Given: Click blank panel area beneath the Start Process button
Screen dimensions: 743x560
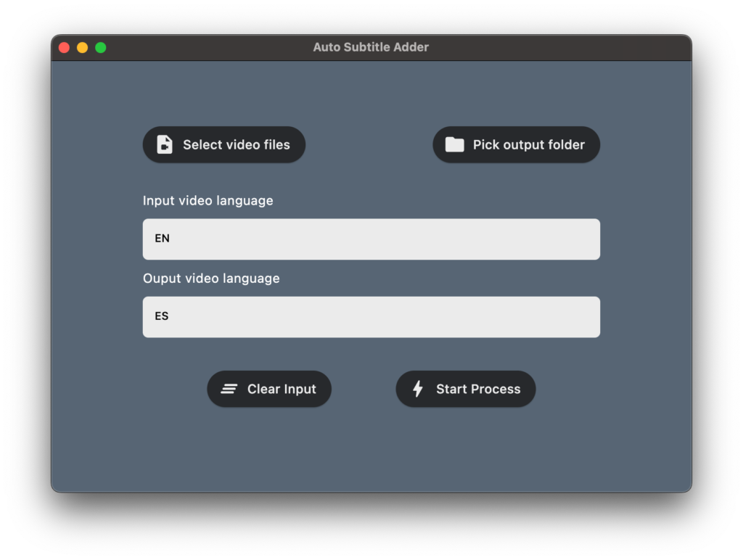Looking at the screenshot, I should [x=465, y=450].
